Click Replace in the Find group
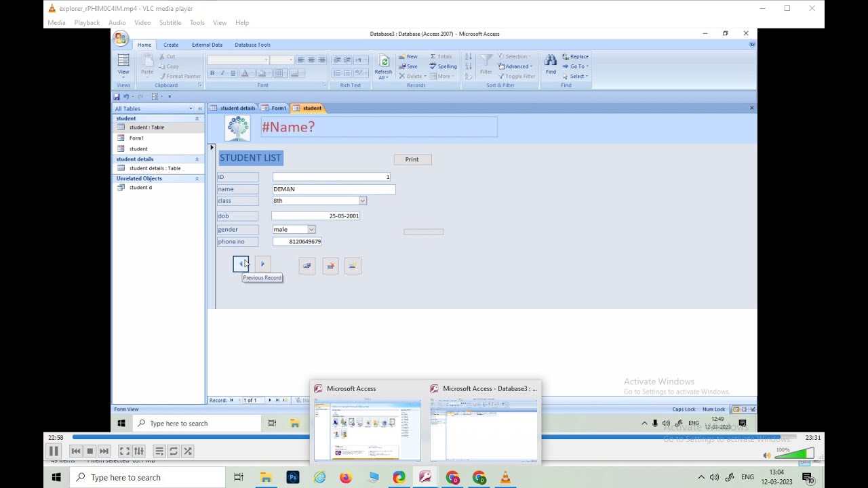Screen dimensions: 868x488 [575, 56]
